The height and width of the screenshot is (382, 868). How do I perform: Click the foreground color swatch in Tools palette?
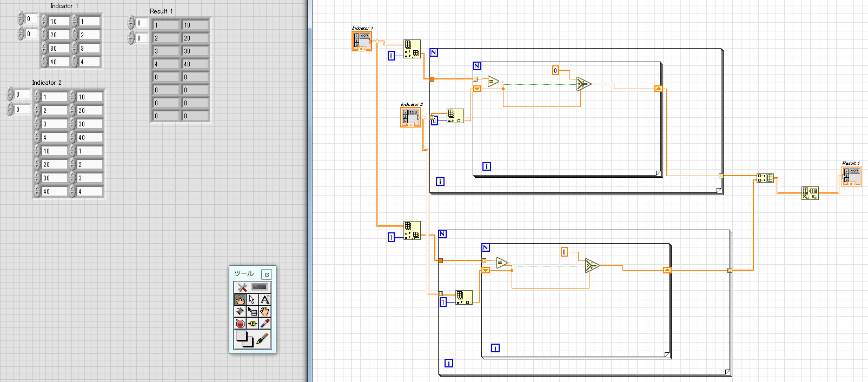tap(242, 337)
